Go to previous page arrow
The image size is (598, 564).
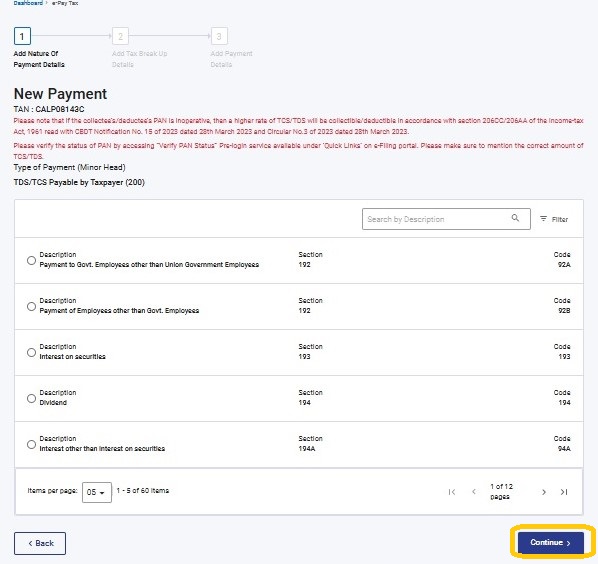[474, 492]
